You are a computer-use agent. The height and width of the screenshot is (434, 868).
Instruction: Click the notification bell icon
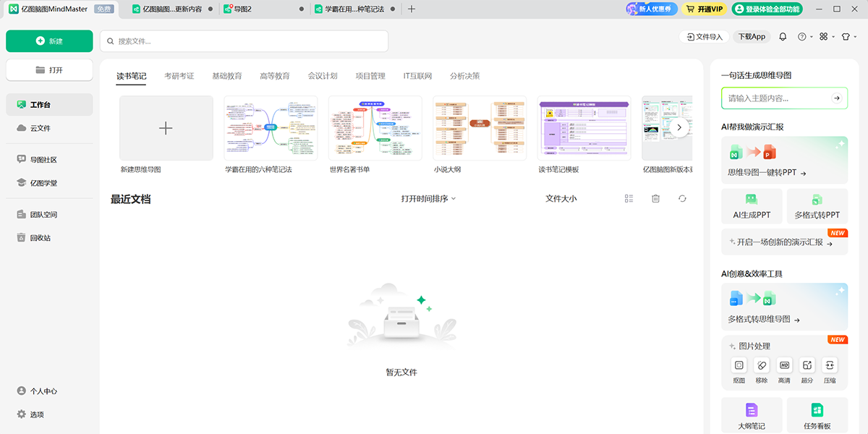(x=783, y=37)
